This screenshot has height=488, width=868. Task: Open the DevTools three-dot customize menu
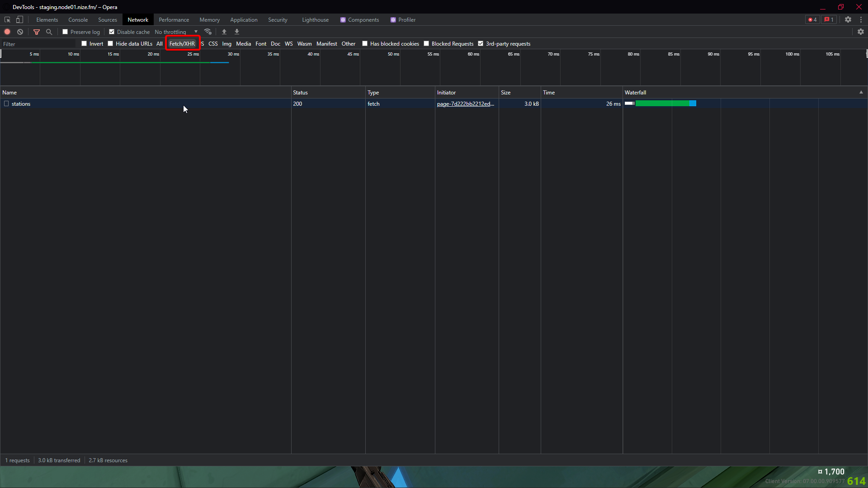click(x=861, y=19)
